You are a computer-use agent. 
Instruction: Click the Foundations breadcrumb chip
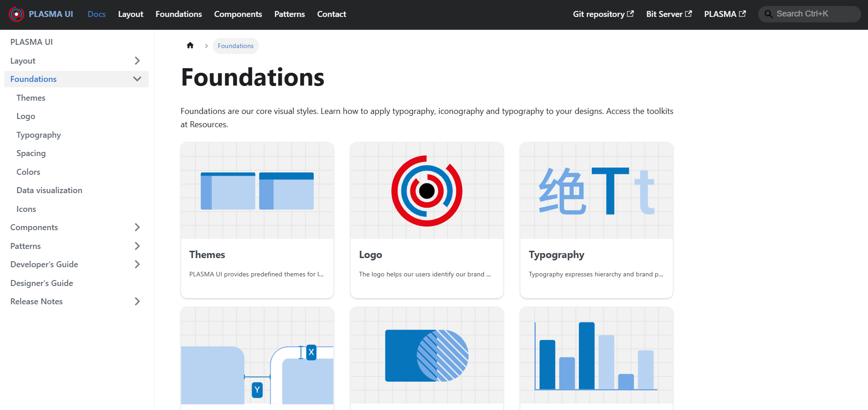click(x=236, y=46)
